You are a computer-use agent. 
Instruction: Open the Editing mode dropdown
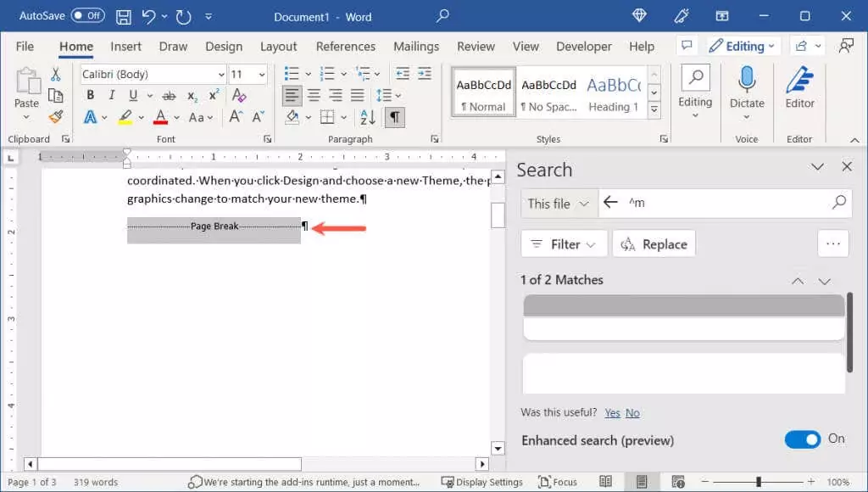point(743,46)
